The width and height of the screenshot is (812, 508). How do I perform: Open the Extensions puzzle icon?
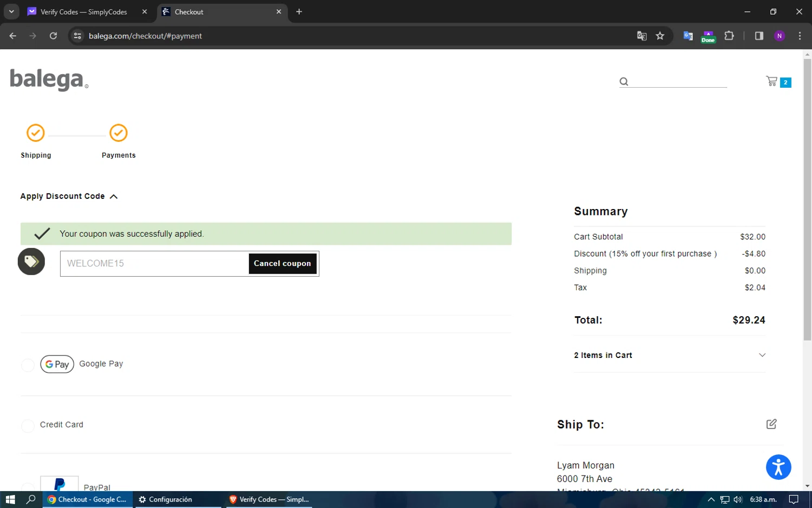pyautogui.click(x=729, y=36)
